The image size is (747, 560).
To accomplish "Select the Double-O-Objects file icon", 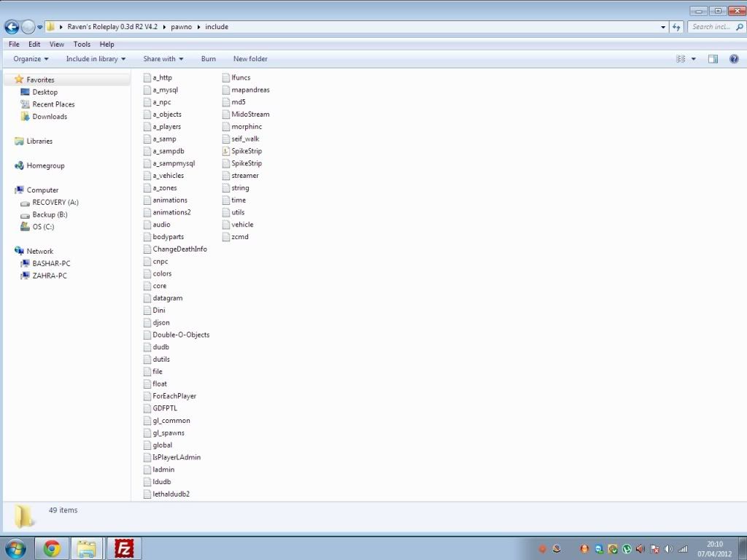I will [x=147, y=335].
